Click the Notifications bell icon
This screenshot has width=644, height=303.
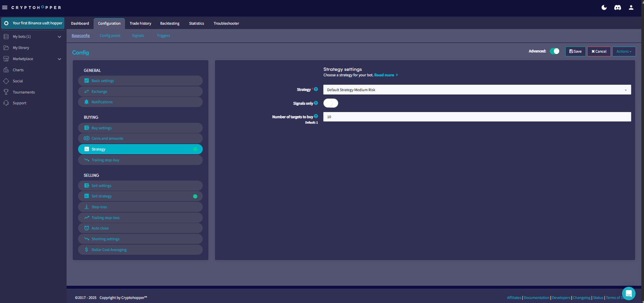[x=87, y=102]
